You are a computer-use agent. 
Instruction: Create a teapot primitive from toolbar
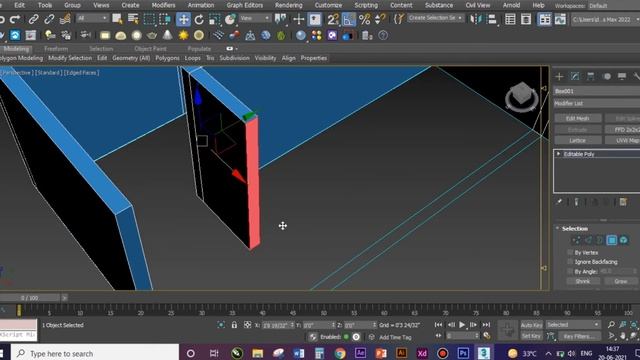(152, 36)
